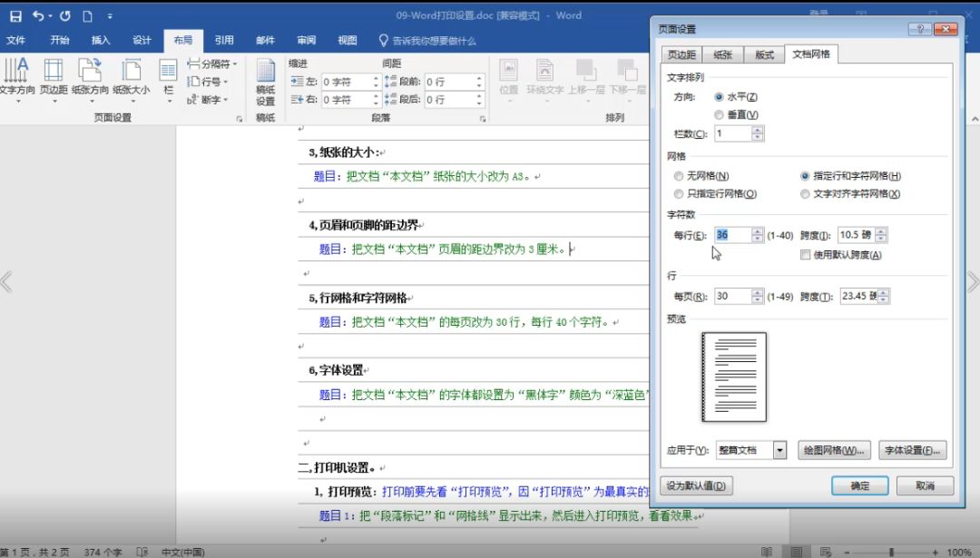Expand the Apply To (应用于) dropdown

779,450
